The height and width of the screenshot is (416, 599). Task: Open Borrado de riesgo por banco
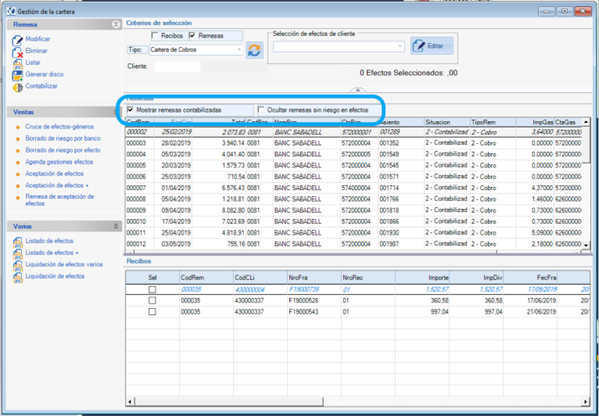[x=63, y=139]
